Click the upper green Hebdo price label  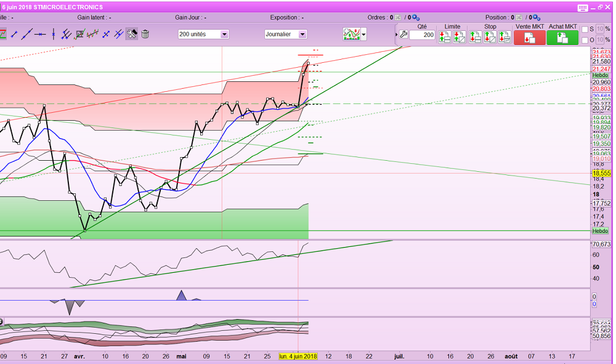tap(600, 75)
